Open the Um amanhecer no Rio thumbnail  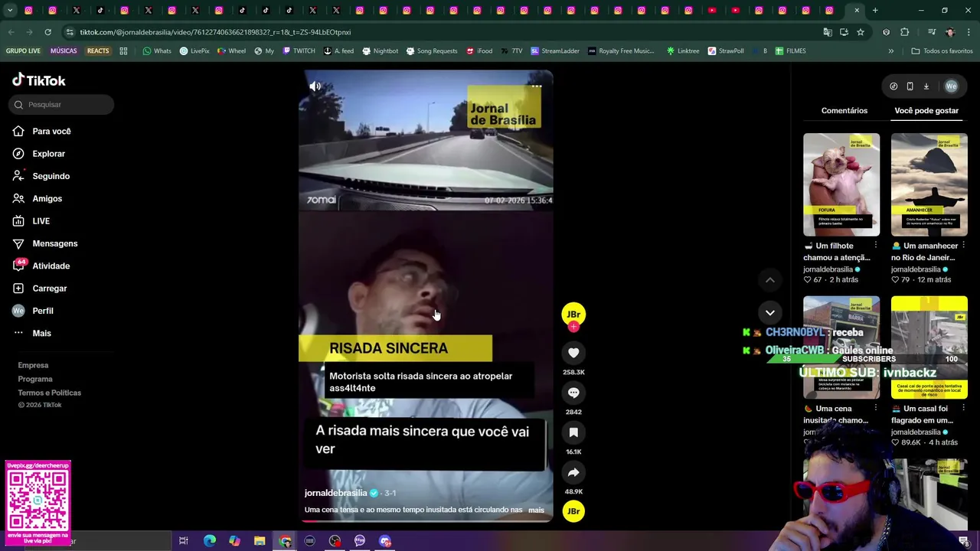tap(929, 184)
